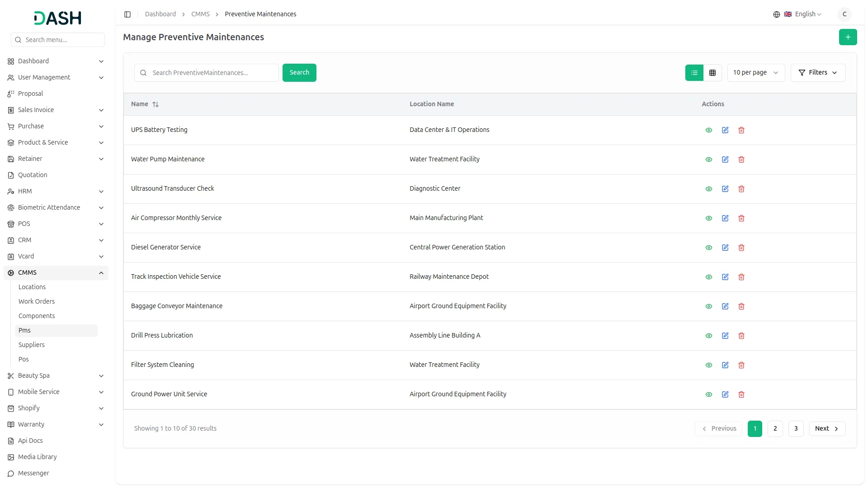The width and height of the screenshot is (868, 488).
Task: Open the English language selector
Action: (803, 14)
